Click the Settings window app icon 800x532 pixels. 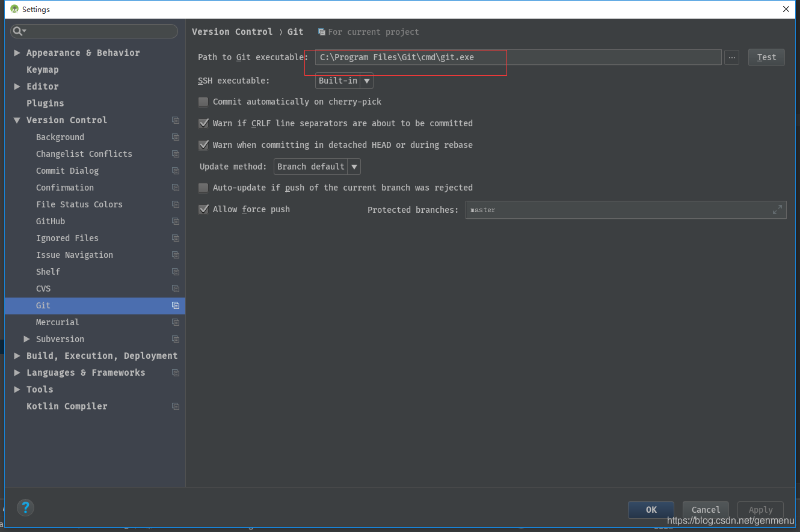pyautogui.click(x=14, y=9)
